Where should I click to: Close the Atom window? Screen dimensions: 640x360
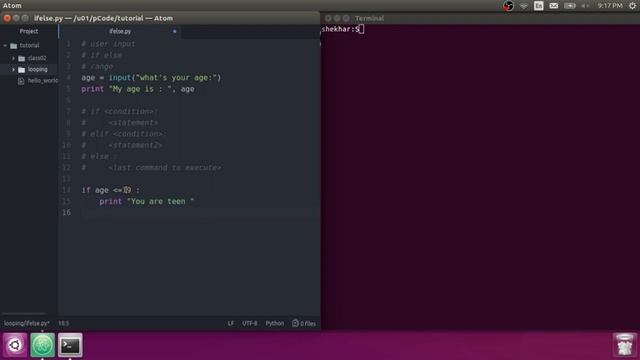(x=7, y=18)
